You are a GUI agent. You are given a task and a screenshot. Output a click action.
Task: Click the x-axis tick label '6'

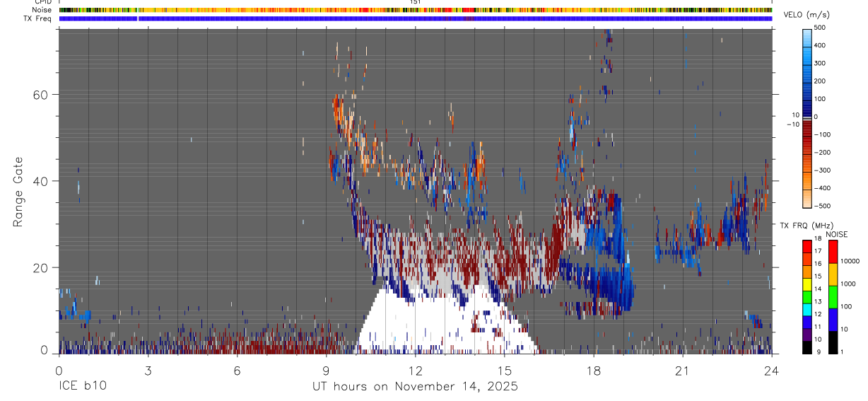[237, 370]
